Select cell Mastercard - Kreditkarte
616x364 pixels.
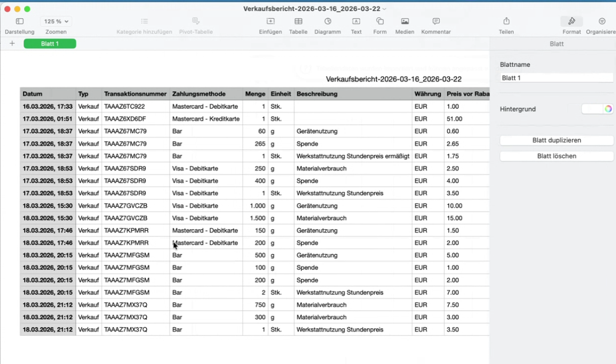206,118
